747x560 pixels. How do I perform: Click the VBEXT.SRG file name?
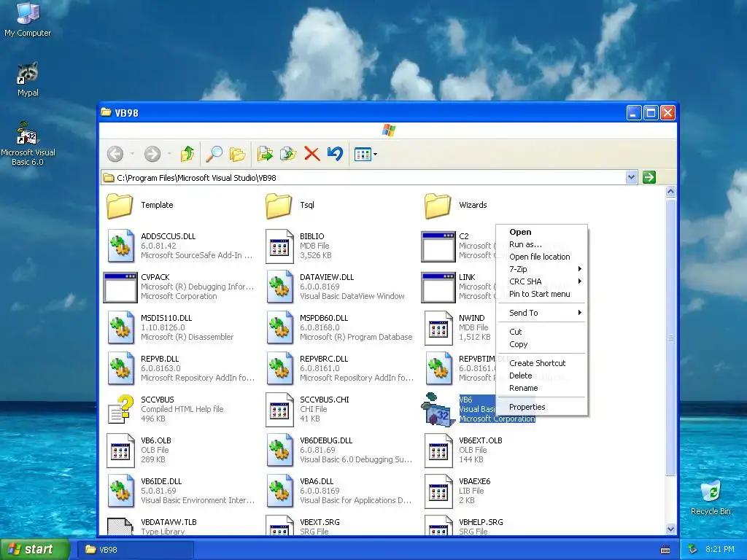[x=320, y=522]
